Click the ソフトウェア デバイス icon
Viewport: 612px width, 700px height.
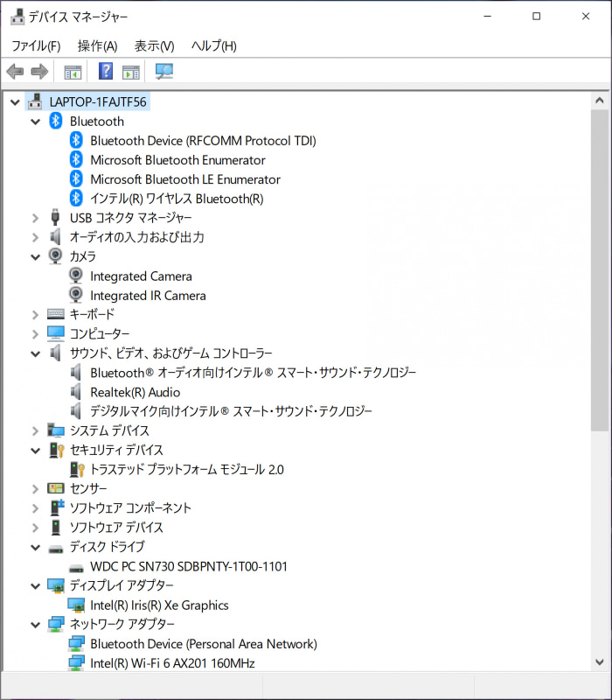point(56,527)
